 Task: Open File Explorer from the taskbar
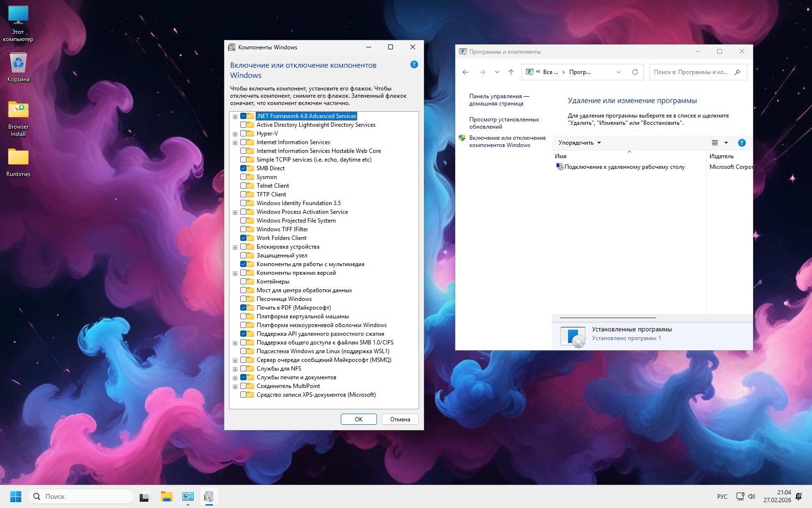166,496
